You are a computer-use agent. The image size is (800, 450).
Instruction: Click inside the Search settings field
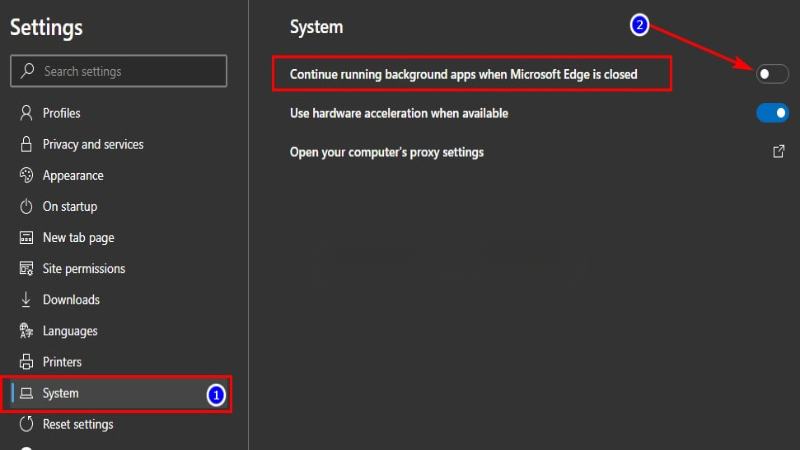(118, 71)
